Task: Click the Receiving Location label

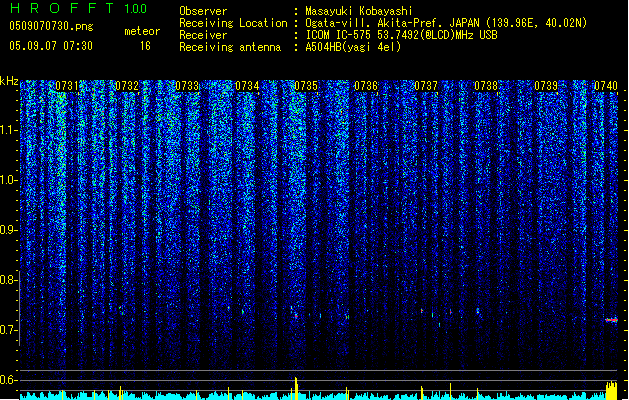Action: [233, 23]
